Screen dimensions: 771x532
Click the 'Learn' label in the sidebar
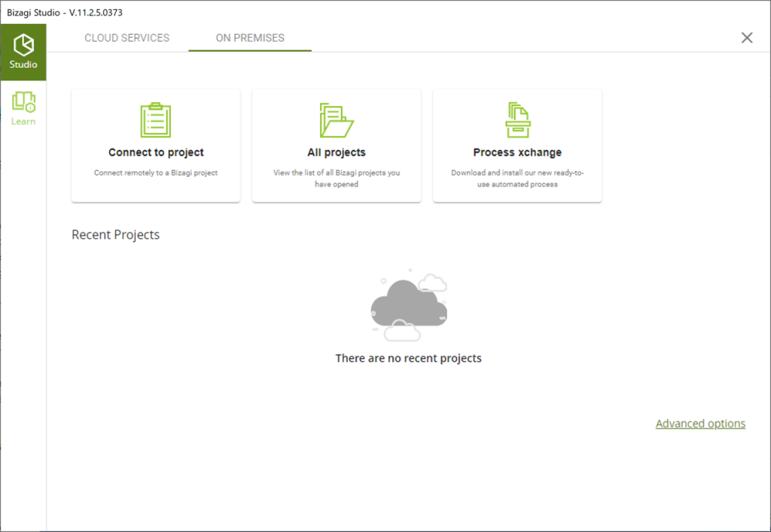click(23, 121)
